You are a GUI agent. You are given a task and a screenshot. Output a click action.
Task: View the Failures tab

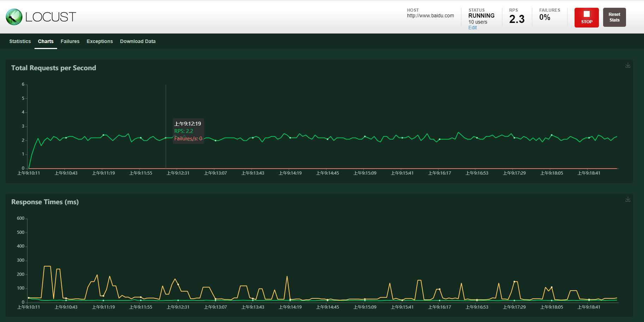pyautogui.click(x=70, y=41)
